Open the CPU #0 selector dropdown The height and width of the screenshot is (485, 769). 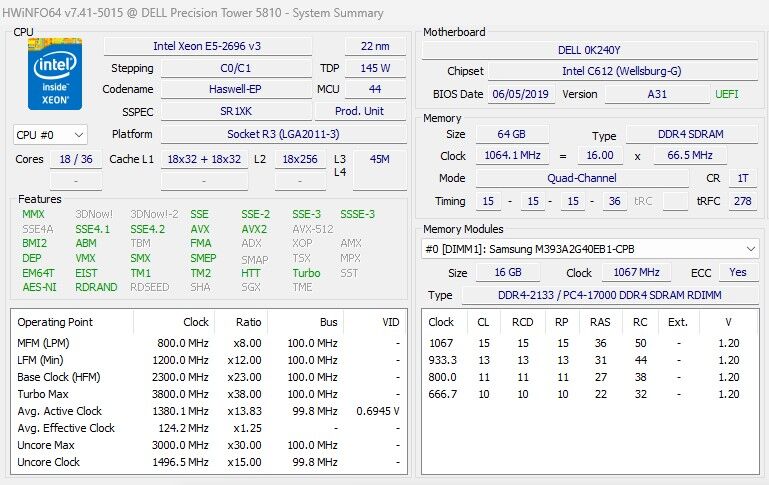[x=51, y=135]
